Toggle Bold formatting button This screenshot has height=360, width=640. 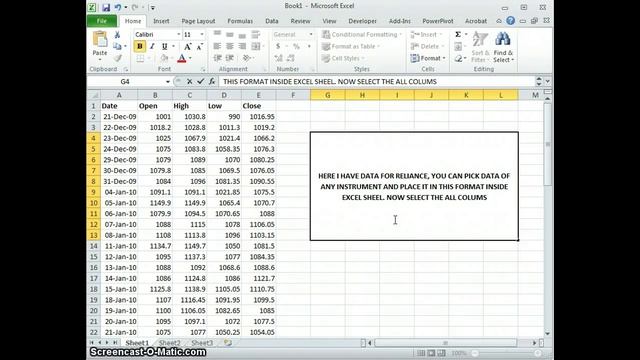(140, 47)
